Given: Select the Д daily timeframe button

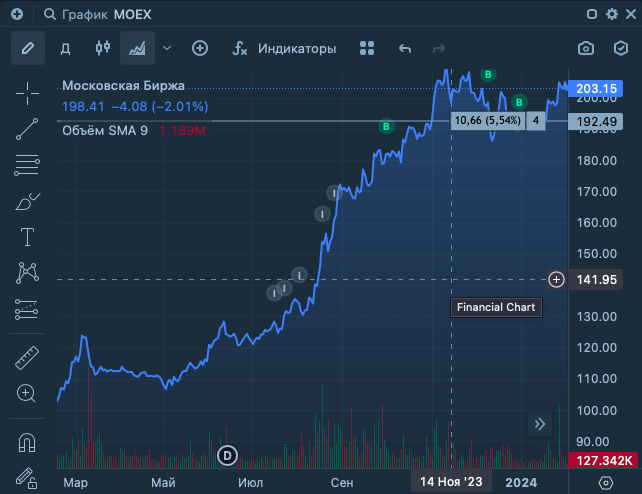Looking at the screenshot, I should [66, 48].
